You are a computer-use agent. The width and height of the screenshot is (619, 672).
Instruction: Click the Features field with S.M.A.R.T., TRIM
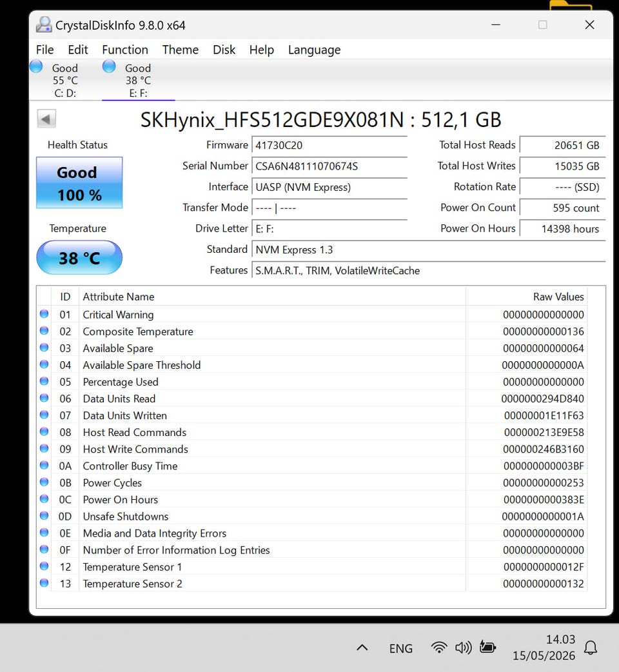tap(429, 271)
